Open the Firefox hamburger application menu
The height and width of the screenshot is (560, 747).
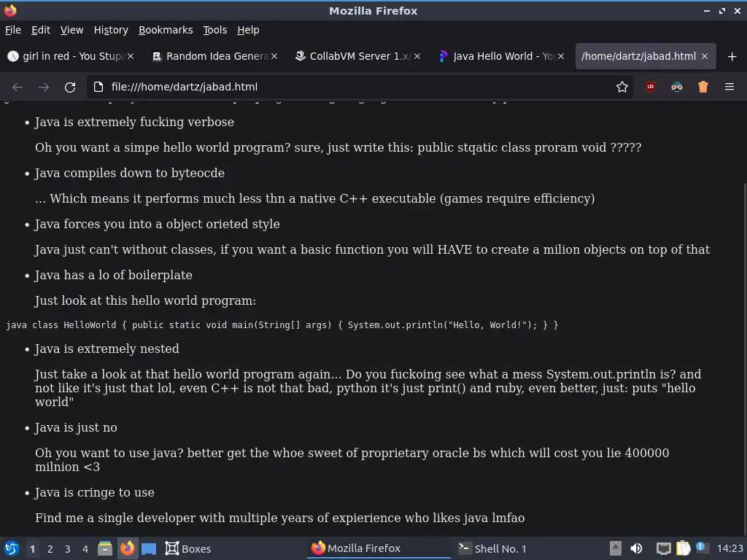729,87
